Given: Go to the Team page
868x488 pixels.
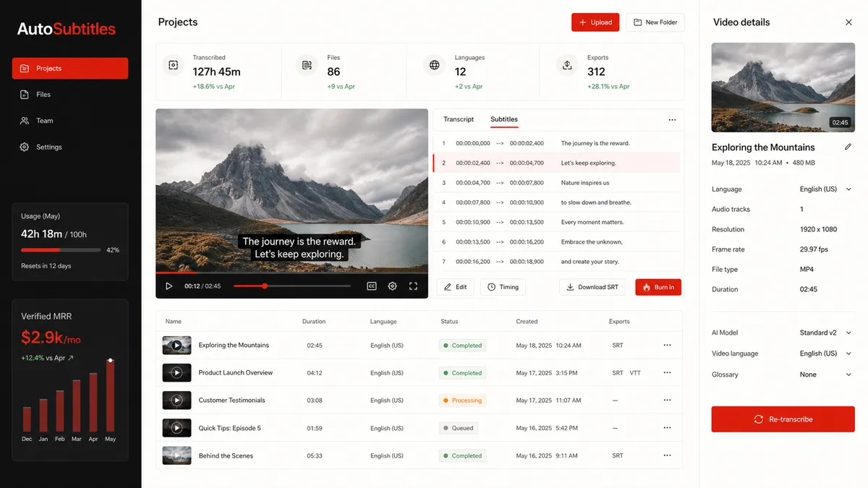Looking at the screenshot, I should tap(70, 121).
